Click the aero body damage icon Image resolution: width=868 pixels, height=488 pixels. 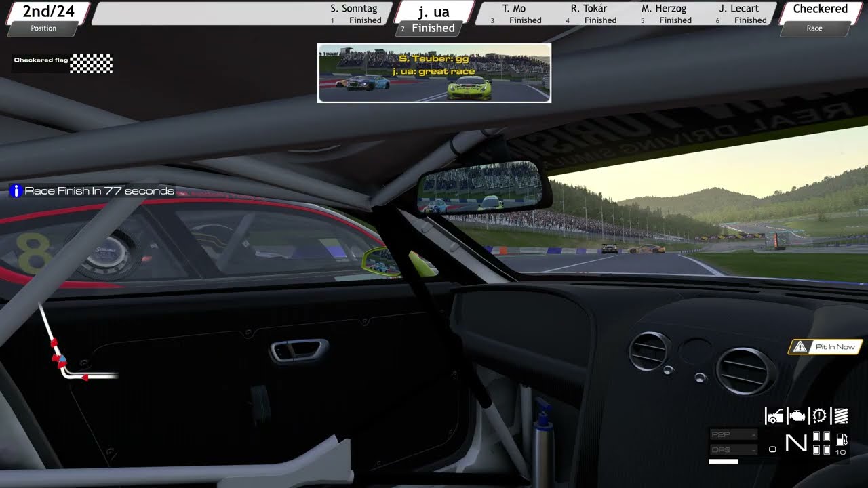pyautogui.click(x=774, y=415)
